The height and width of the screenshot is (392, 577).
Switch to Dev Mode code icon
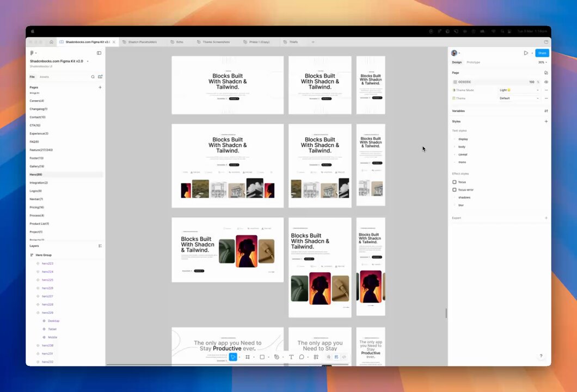click(x=344, y=357)
